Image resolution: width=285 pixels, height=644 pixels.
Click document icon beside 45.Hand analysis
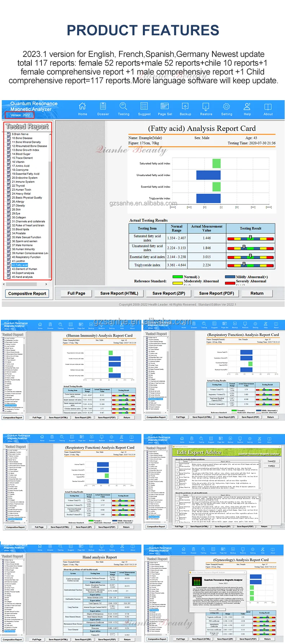tap(9, 277)
